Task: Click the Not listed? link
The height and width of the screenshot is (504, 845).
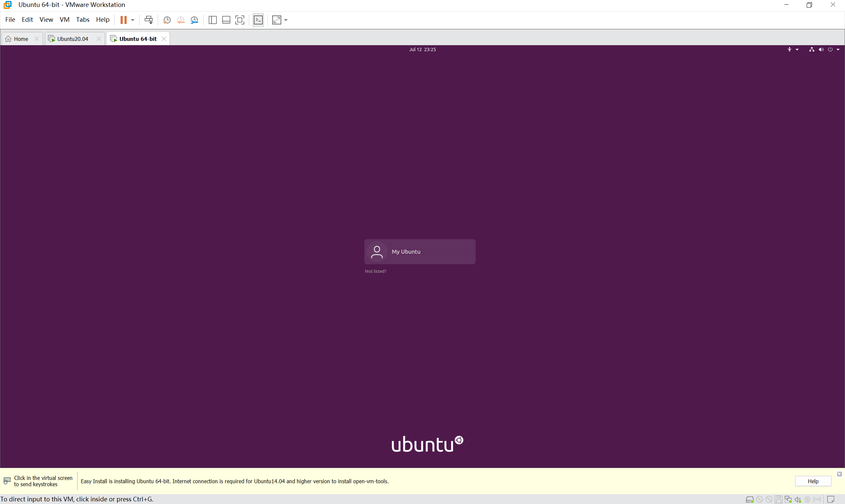Action: pos(375,271)
